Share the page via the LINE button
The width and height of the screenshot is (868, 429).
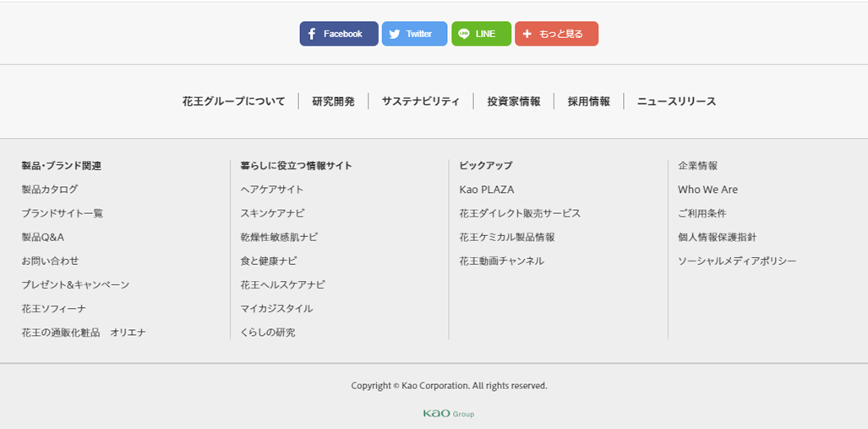481,34
